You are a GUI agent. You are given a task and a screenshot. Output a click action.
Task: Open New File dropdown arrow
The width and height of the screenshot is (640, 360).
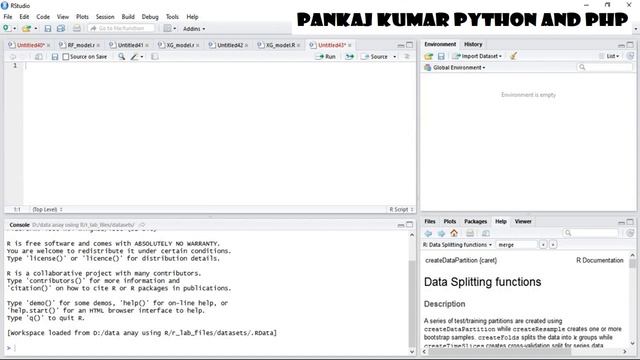15,29
